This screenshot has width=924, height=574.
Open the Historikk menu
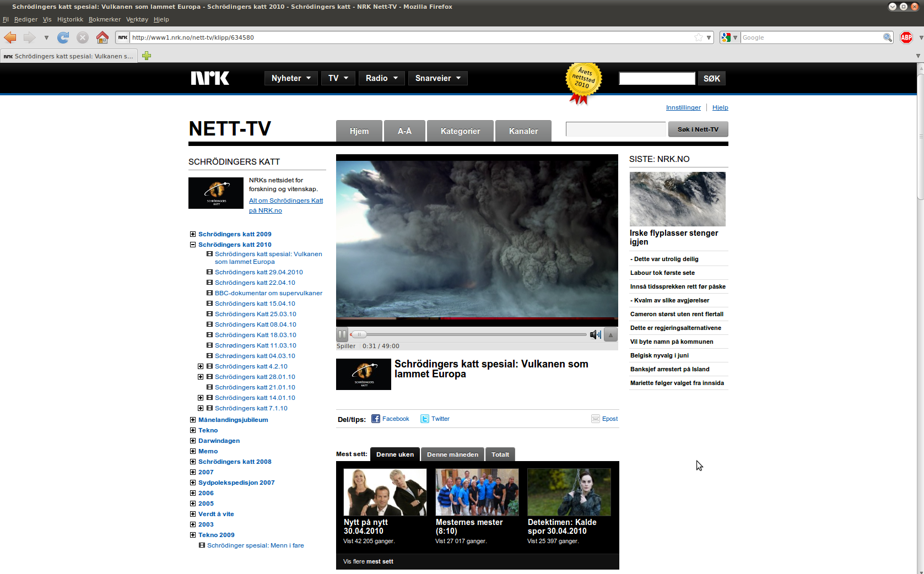click(x=70, y=19)
